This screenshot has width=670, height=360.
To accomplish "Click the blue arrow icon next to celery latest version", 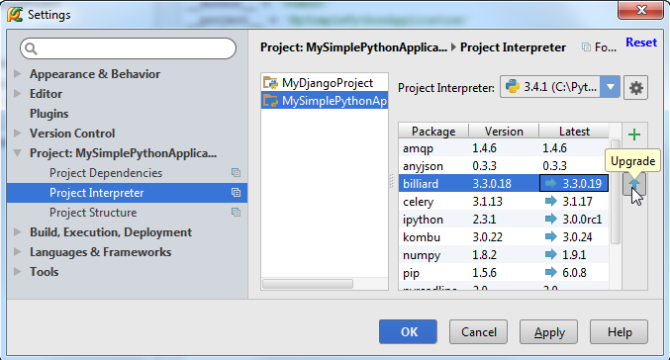I will [551, 201].
